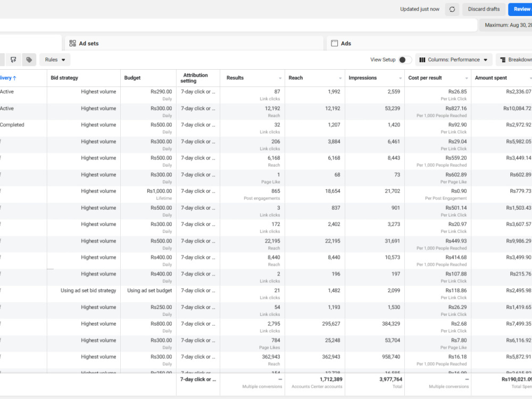Click the Bid strategy column header
532x399 pixels.
coord(64,78)
